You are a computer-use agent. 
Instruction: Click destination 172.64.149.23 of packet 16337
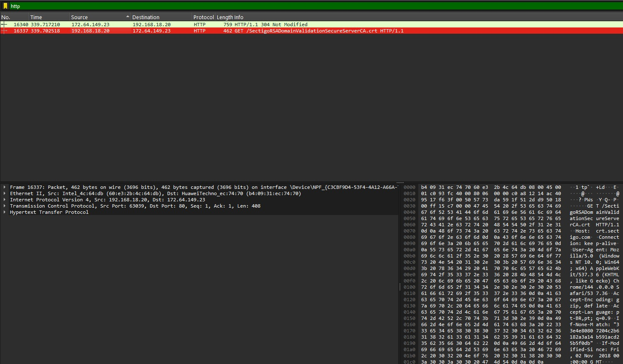[x=151, y=31]
